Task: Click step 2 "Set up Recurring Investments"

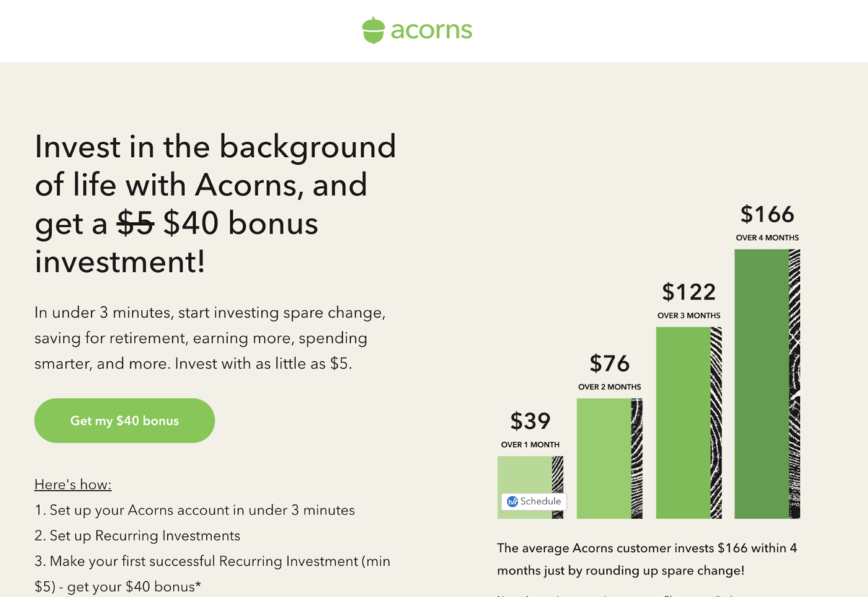Action: click(x=137, y=536)
